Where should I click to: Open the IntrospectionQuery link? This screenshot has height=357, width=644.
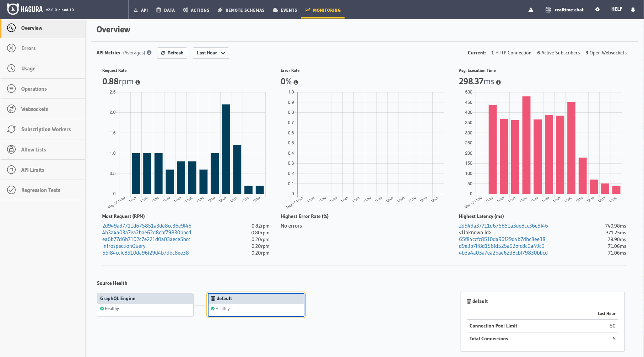[124, 246]
